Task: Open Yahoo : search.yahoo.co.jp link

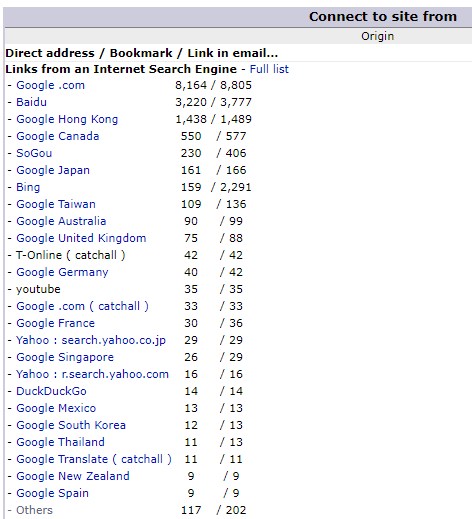Action: point(91,340)
